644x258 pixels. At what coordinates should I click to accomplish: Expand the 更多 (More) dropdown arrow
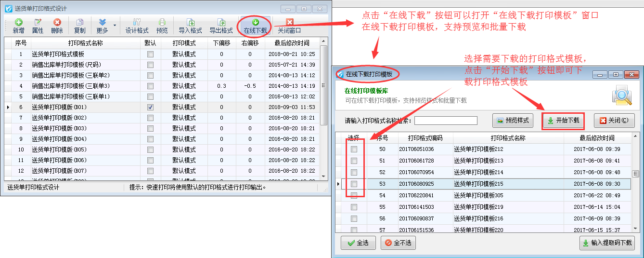115,25
